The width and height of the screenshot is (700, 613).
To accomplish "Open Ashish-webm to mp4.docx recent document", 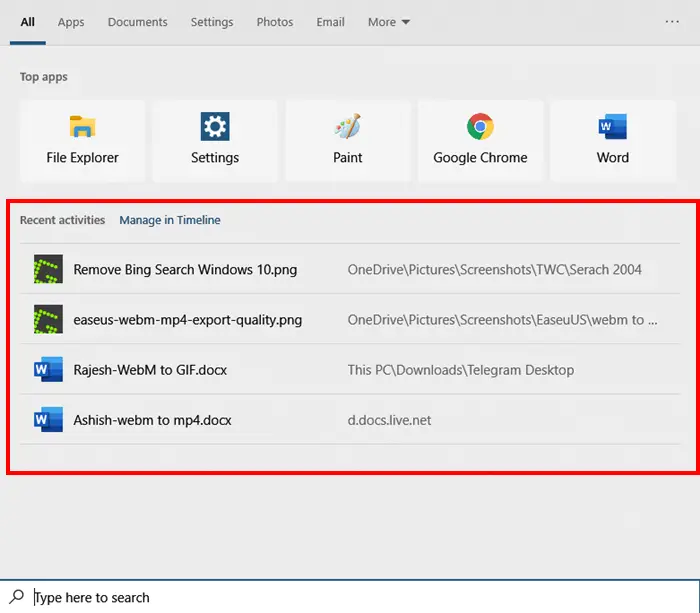I will [x=152, y=420].
